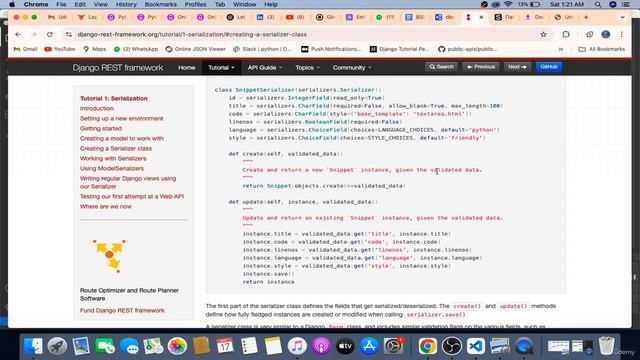This screenshot has width=640, height=360.
Task: Open the Fund Django REST framework link
Action: [x=122, y=311]
